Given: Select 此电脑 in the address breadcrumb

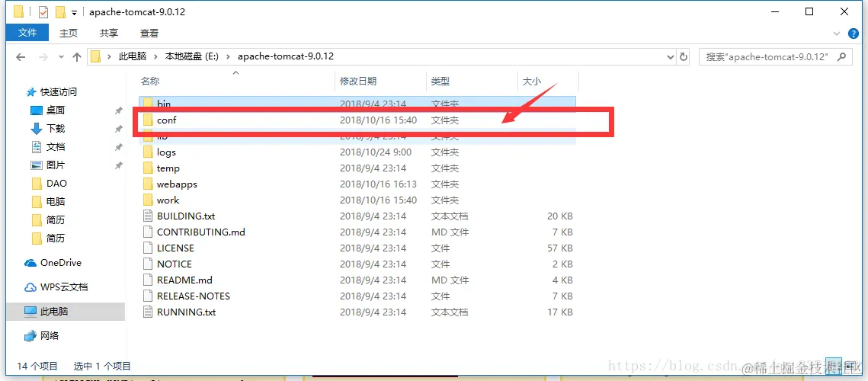Looking at the screenshot, I should pyautogui.click(x=133, y=56).
